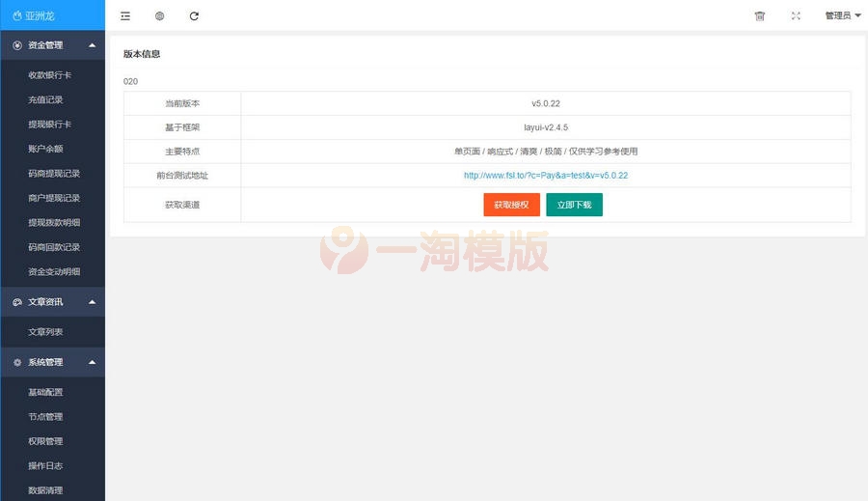This screenshot has width=868, height=501.
Task: Open the 前台测试地址 URL link
Action: pos(546,176)
